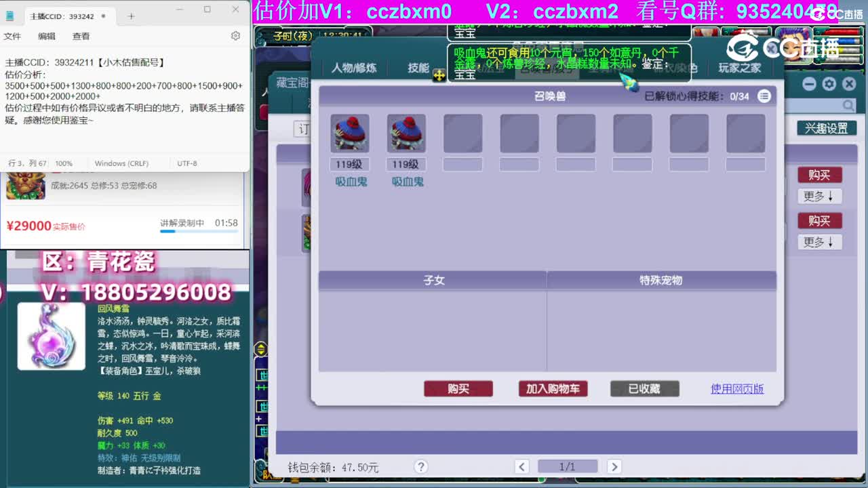The image size is (868, 488).
Task: Expand the lower 更多 dropdown
Action: [x=820, y=241]
